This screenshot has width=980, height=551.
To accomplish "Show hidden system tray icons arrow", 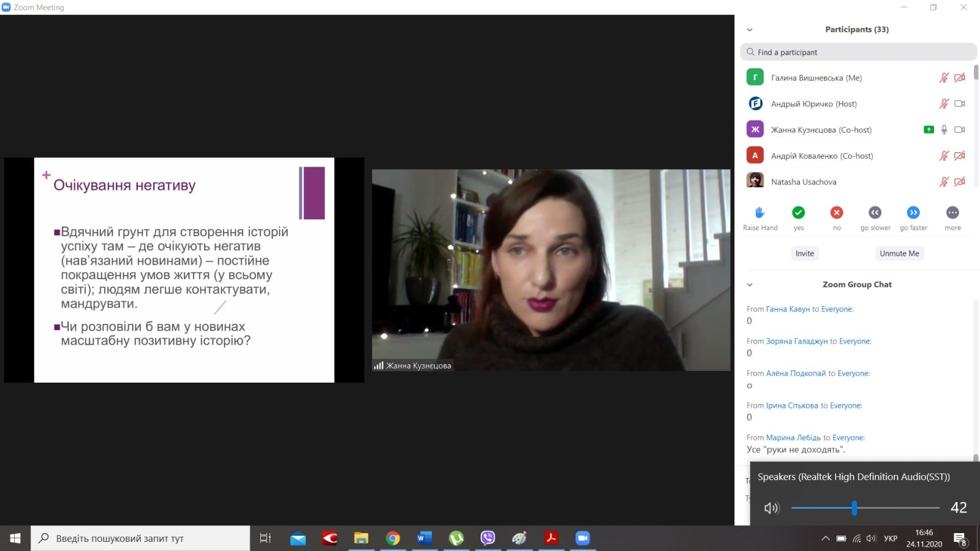I will 826,538.
